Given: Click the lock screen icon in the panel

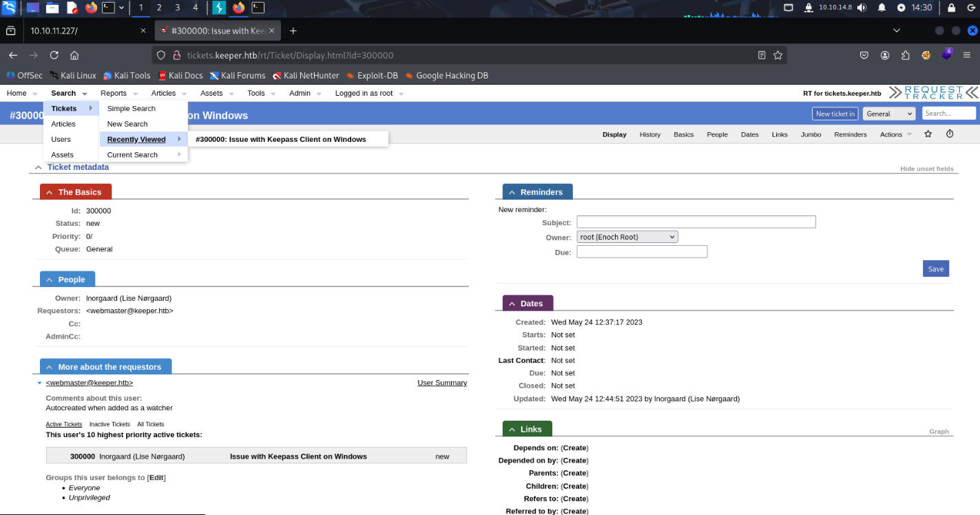Looking at the screenshot, I should coord(952,8).
